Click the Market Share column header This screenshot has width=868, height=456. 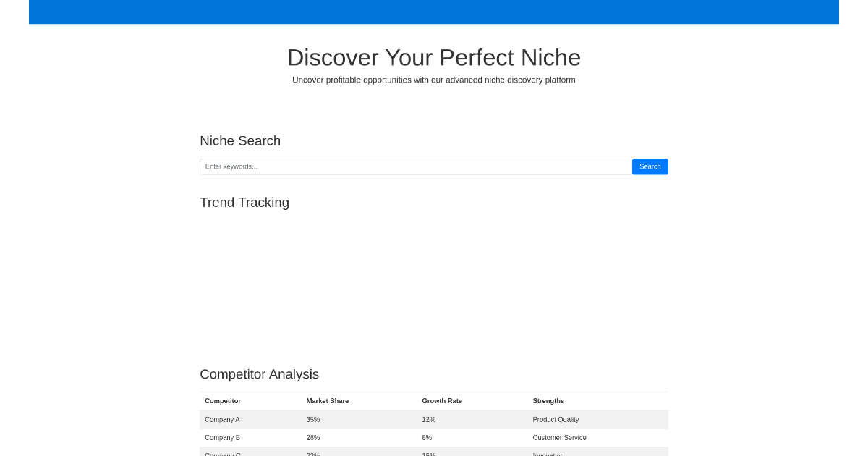(x=327, y=401)
